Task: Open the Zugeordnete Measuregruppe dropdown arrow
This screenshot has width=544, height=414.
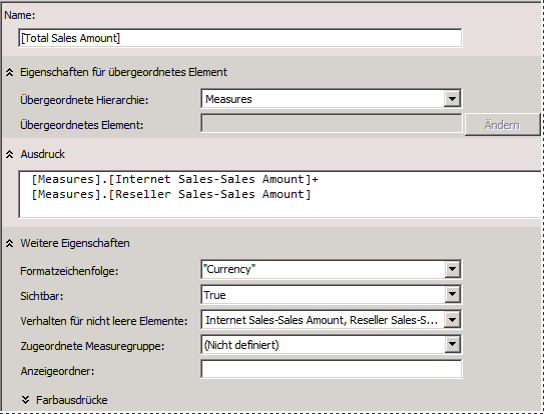Action: click(452, 345)
